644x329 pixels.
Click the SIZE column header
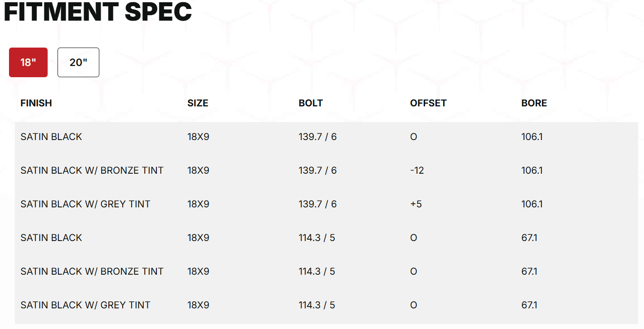point(198,103)
